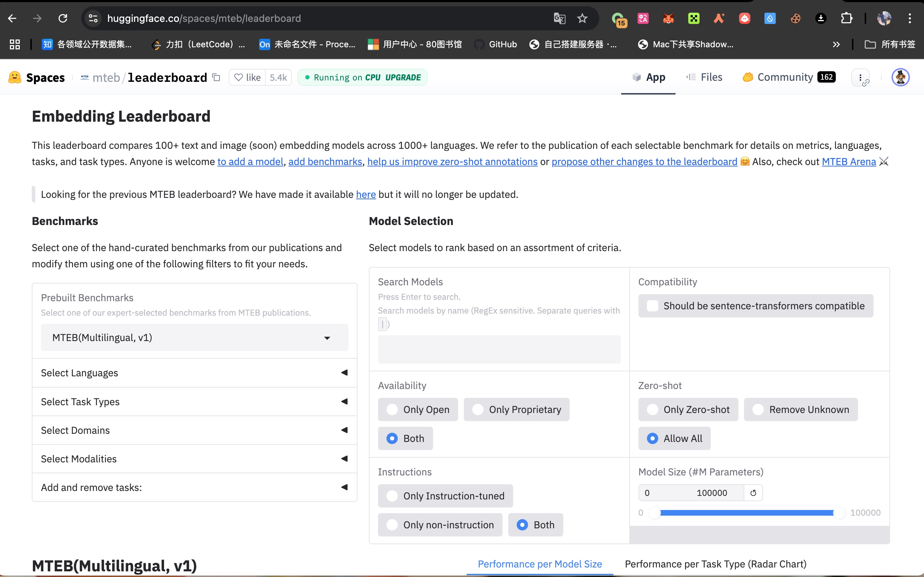Screen dimensions: 924x577
Task: Show more bookmarks with the double chevron
Action: pyautogui.click(x=836, y=44)
